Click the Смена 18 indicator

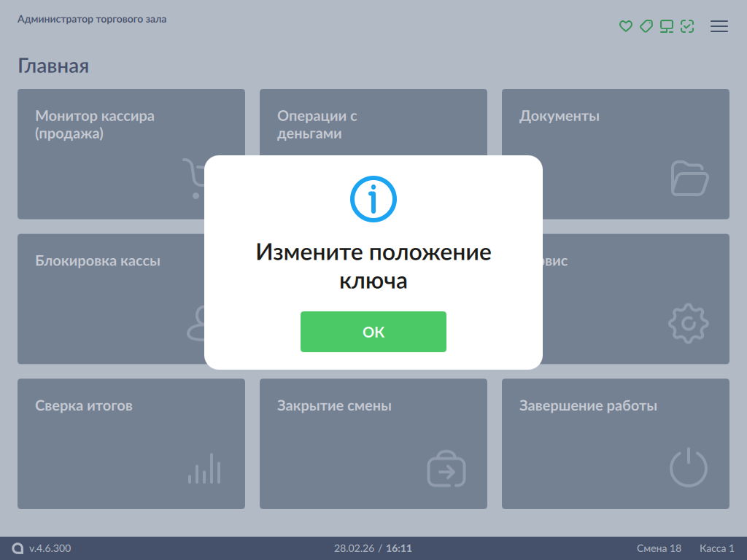point(659,548)
